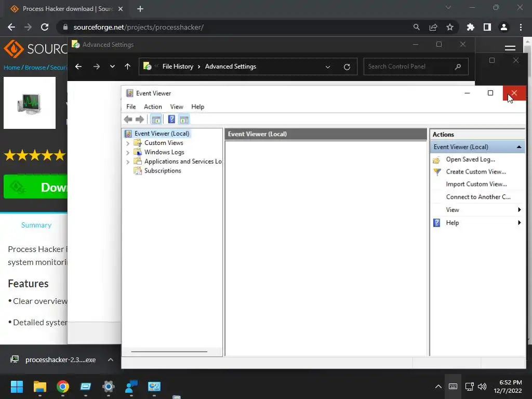The height and width of the screenshot is (399, 532).
Task: Click the Open Saved Log folder icon
Action: point(436,160)
